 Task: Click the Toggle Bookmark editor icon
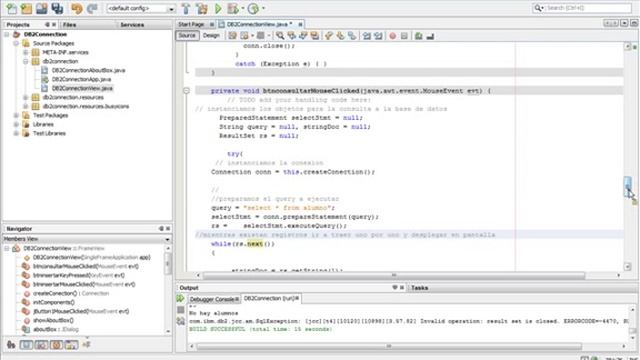click(x=352, y=36)
